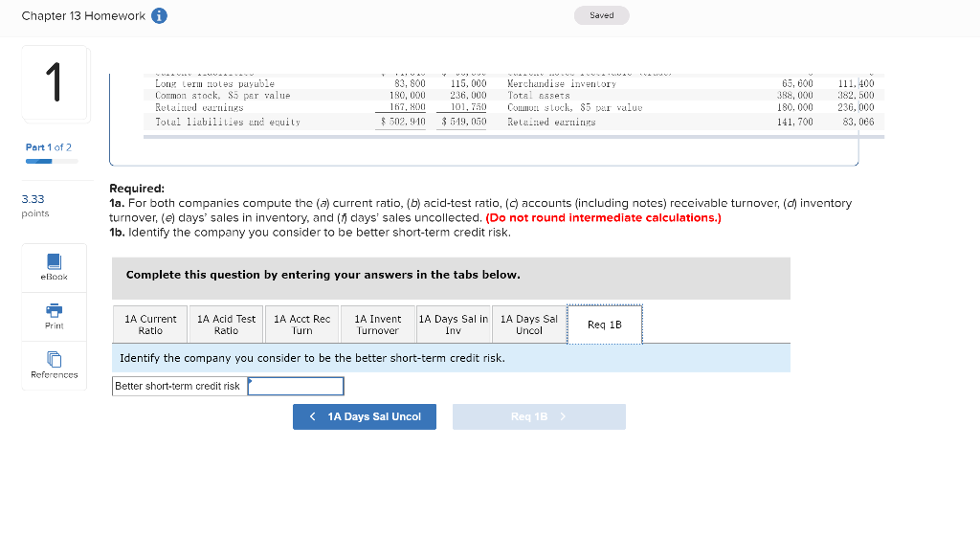The image size is (980, 560).
Task: Click the Saved status pill
Action: [601, 15]
